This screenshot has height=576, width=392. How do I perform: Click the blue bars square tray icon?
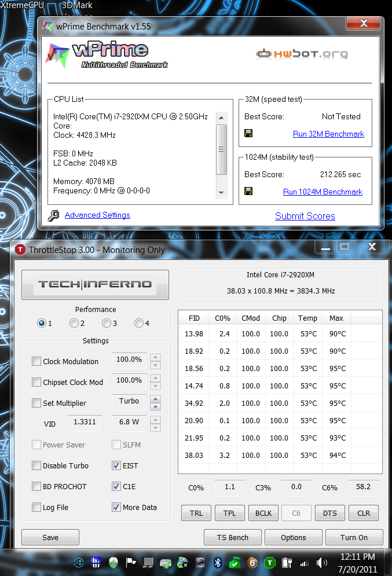point(96,563)
